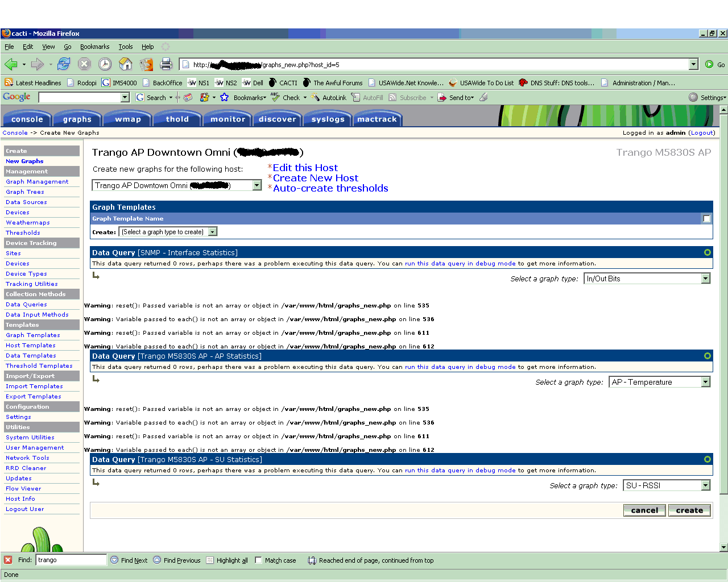
Task: Click the Stop loading icon
Action: pyautogui.click(x=84, y=64)
